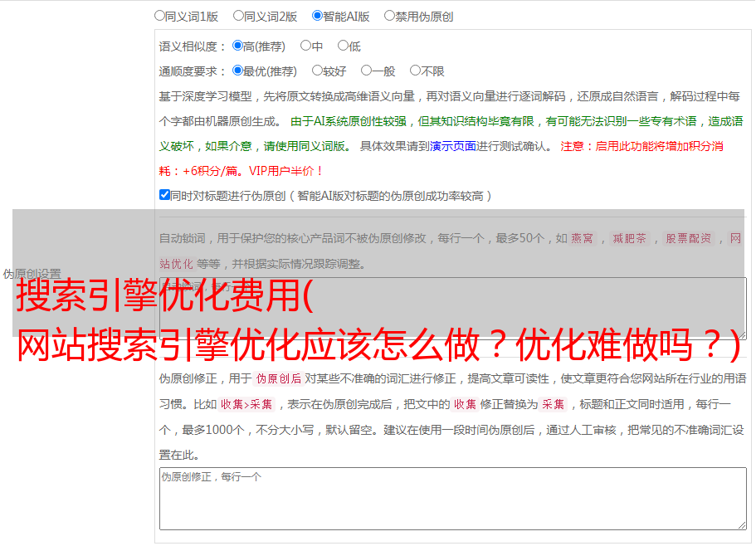Set 语义相似度 to 中

[x=305, y=46]
